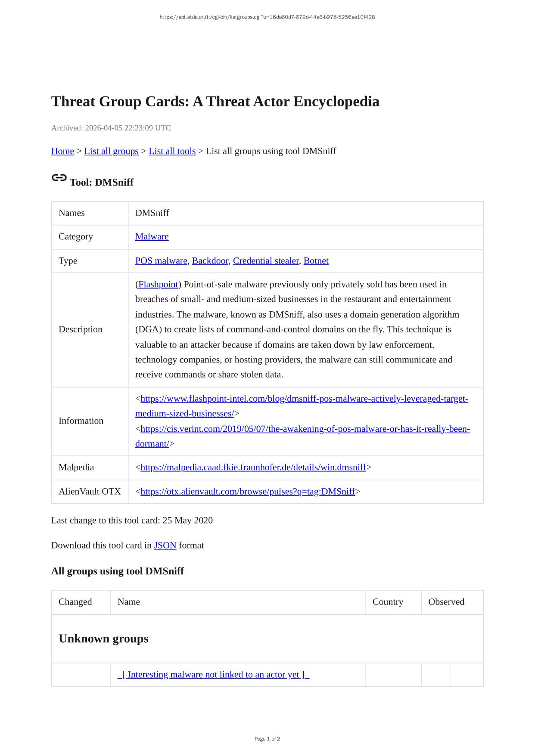The height and width of the screenshot is (756, 535).
Task: Click the Changed column header
Action: tap(75, 602)
